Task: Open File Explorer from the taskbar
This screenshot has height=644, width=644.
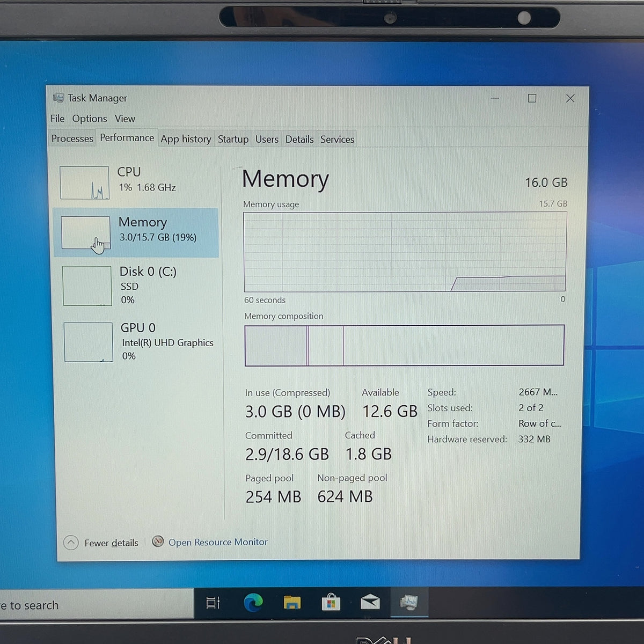Action: click(292, 603)
